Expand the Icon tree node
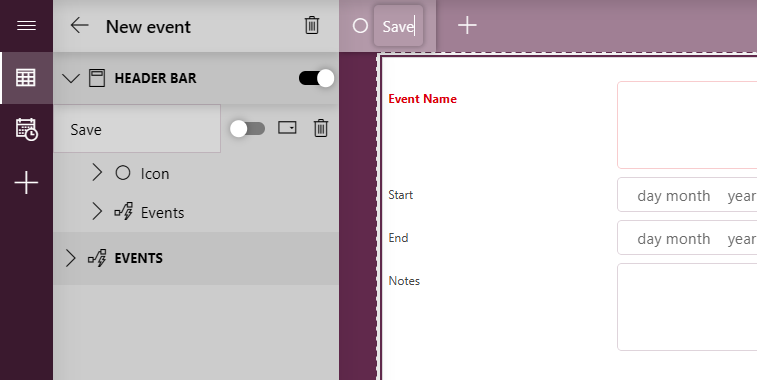 point(97,172)
